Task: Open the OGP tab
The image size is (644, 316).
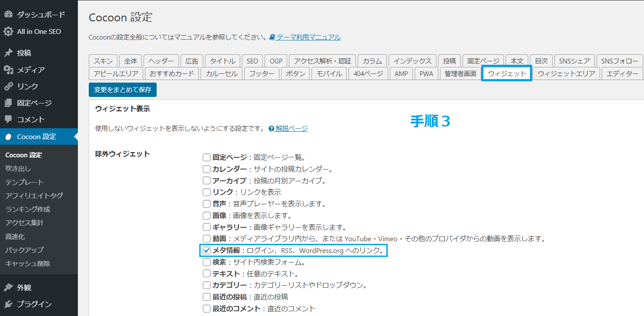Action: [276, 61]
